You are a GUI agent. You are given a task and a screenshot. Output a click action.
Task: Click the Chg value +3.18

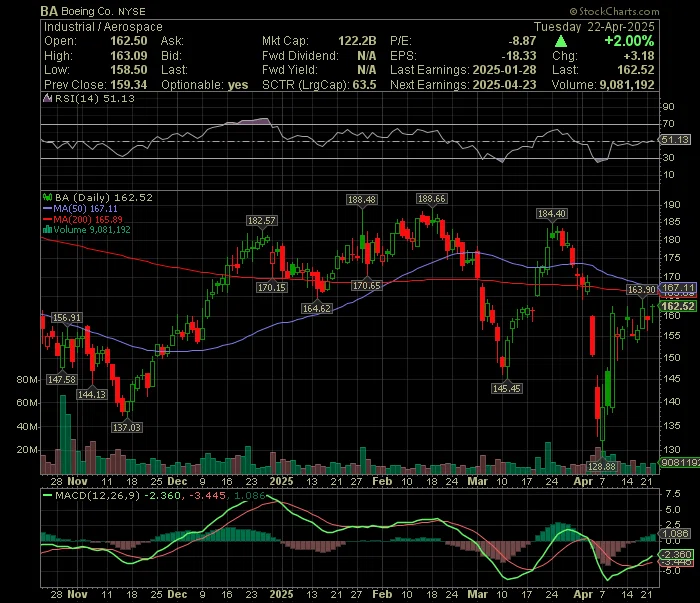(x=639, y=56)
